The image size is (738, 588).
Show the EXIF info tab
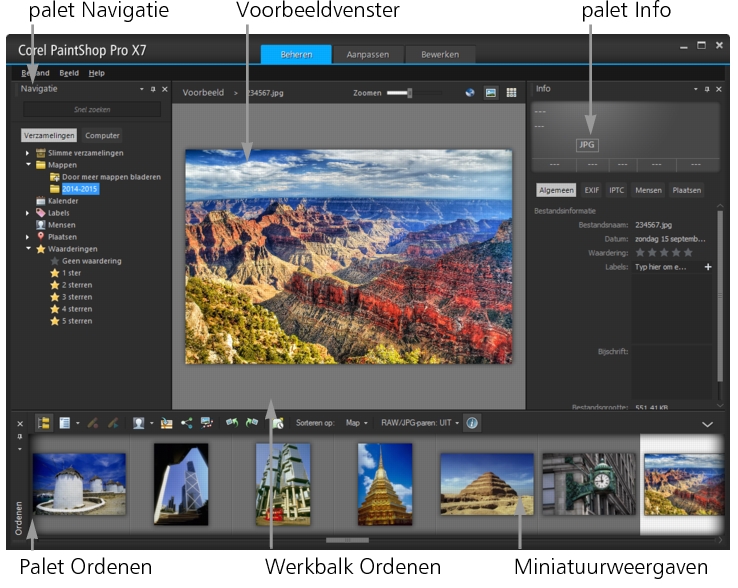(x=592, y=190)
